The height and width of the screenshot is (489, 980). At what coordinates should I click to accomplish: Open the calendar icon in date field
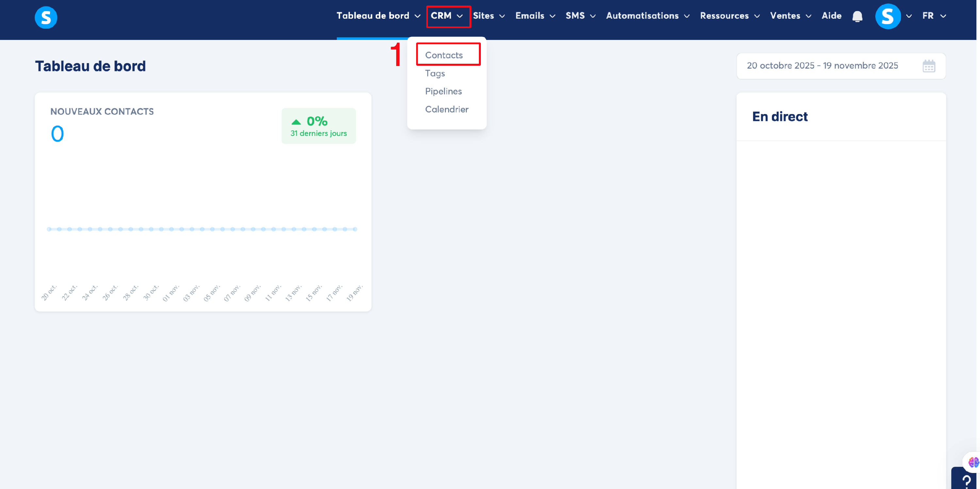tap(929, 66)
